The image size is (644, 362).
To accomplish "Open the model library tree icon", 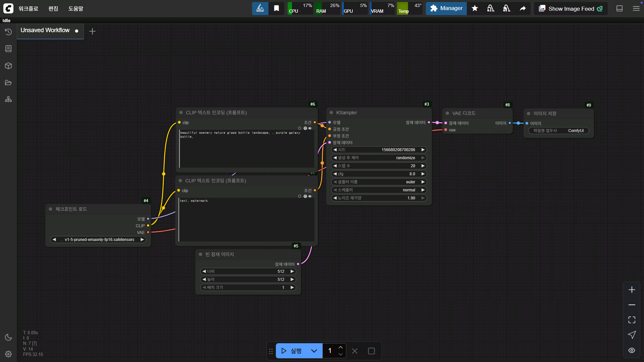I will click(8, 99).
